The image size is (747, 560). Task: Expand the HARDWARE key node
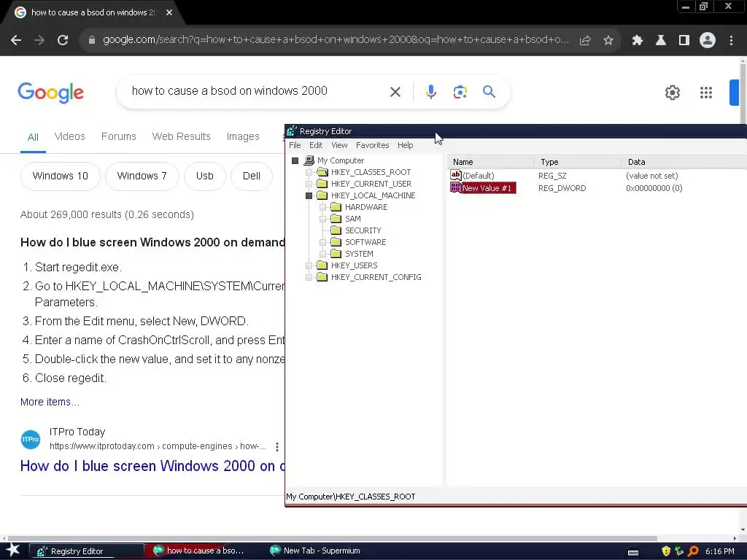pos(322,207)
